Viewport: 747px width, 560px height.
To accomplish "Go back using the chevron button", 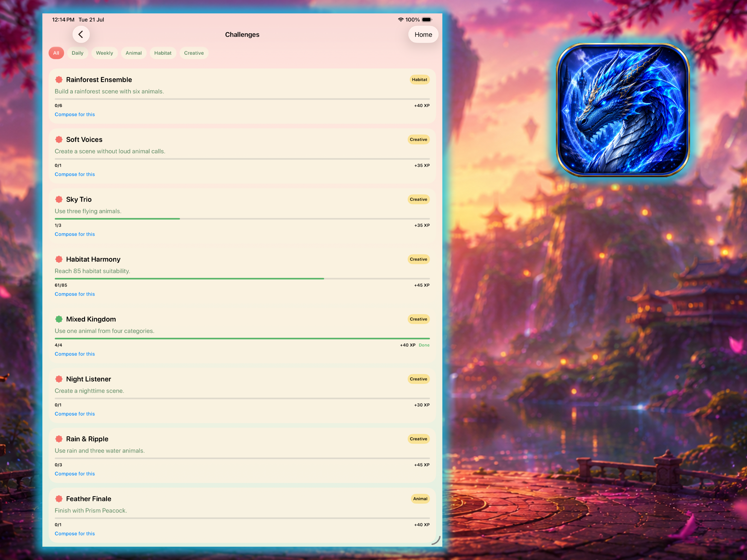I will coord(81,34).
